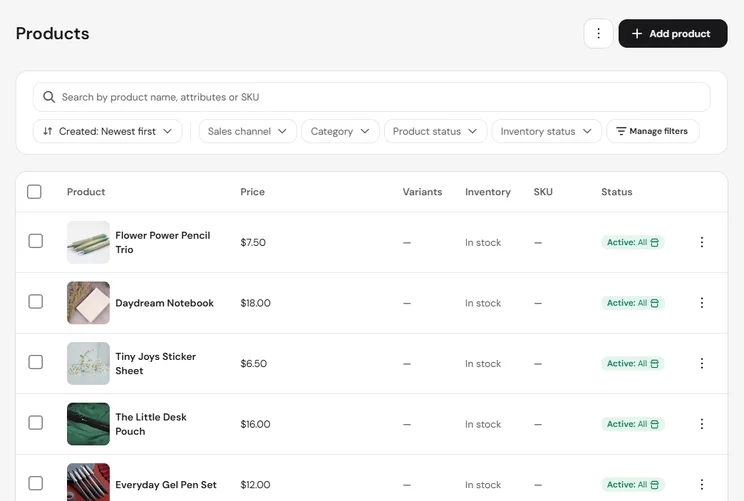
Task: Open actions menu for The Little Desk Pouch
Action: pos(702,424)
